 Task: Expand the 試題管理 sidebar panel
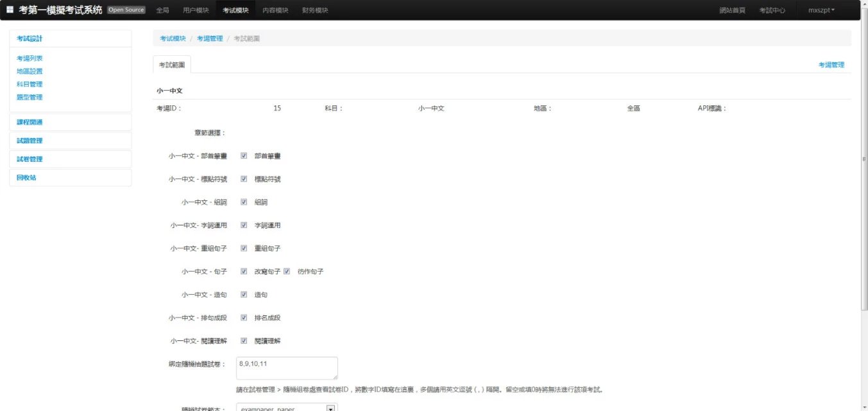coord(30,141)
